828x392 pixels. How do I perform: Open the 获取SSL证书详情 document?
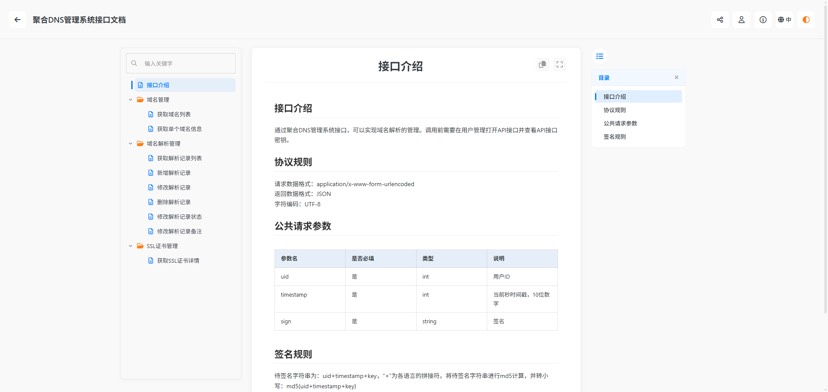178,261
